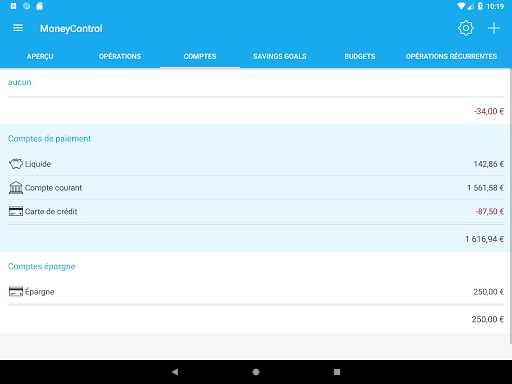The width and height of the screenshot is (512, 384).
Task: Select the COMPTES tab
Action: click(x=200, y=56)
